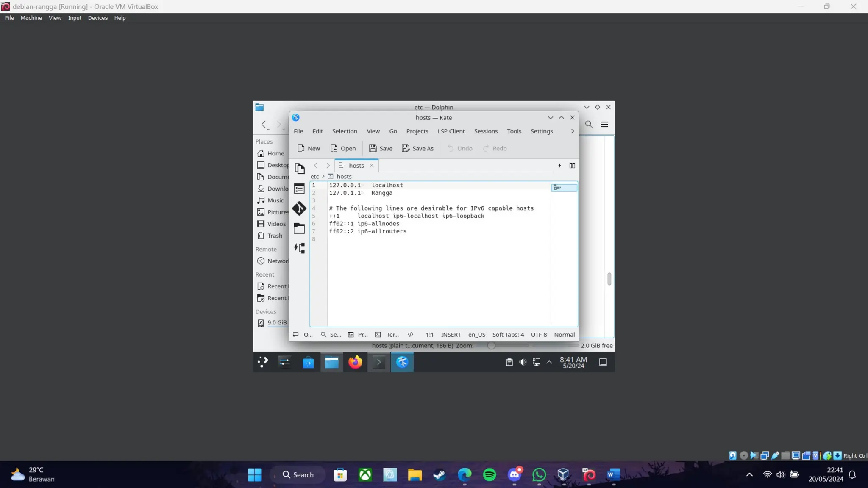Open the LSP symbol outline sidebar icon
Viewport: 868px width, 488px height.
(299, 248)
